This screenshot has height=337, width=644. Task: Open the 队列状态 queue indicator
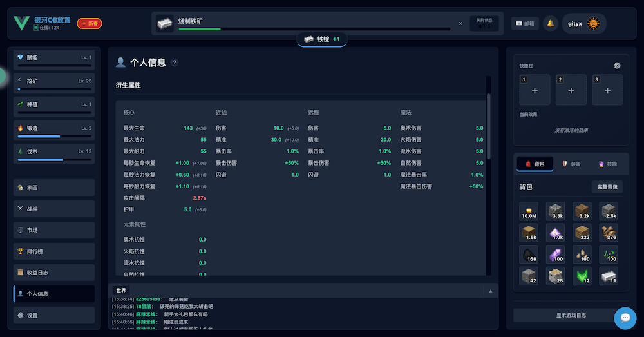[484, 23]
